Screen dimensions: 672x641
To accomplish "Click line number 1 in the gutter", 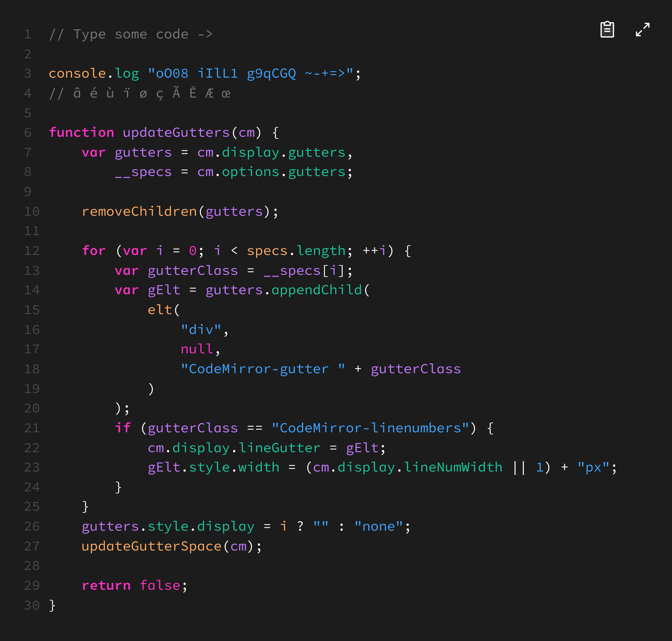I will (x=28, y=34).
